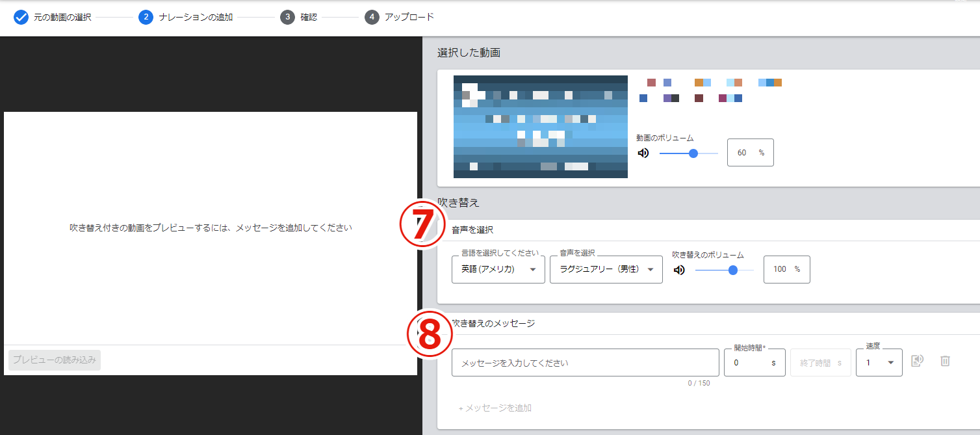
Task: Click the 動画のボリューム slider handle
Action: pos(693,153)
